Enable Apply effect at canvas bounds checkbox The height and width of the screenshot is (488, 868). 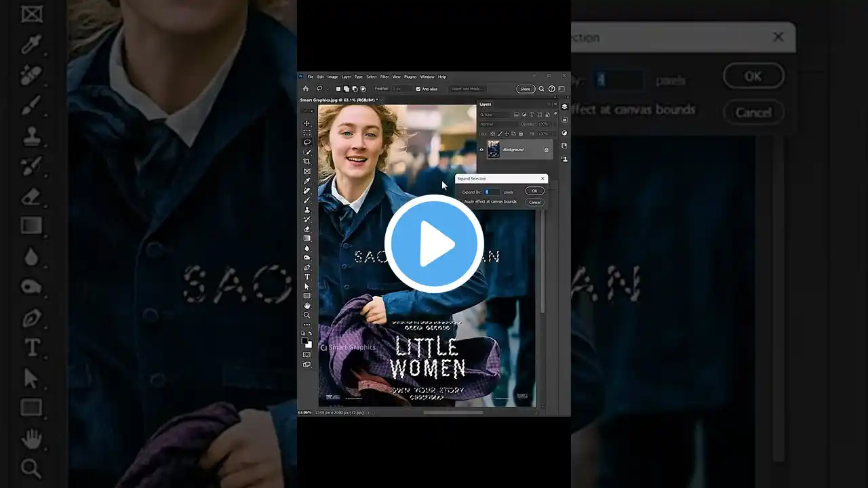(461, 201)
